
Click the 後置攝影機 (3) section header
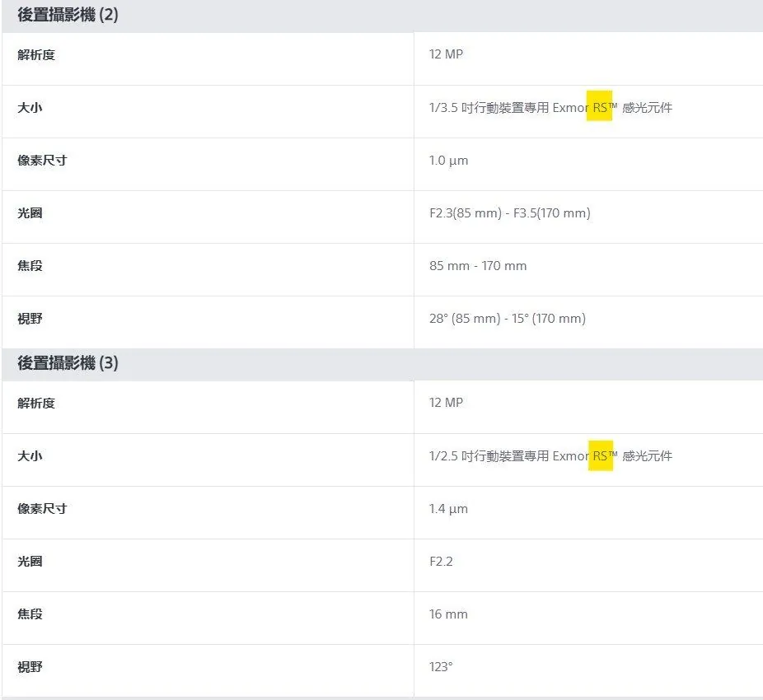click(x=68, y=363)
